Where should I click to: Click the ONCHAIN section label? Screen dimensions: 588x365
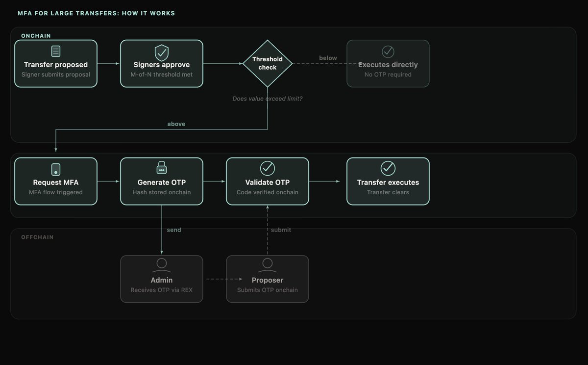(x=36, y=36)
